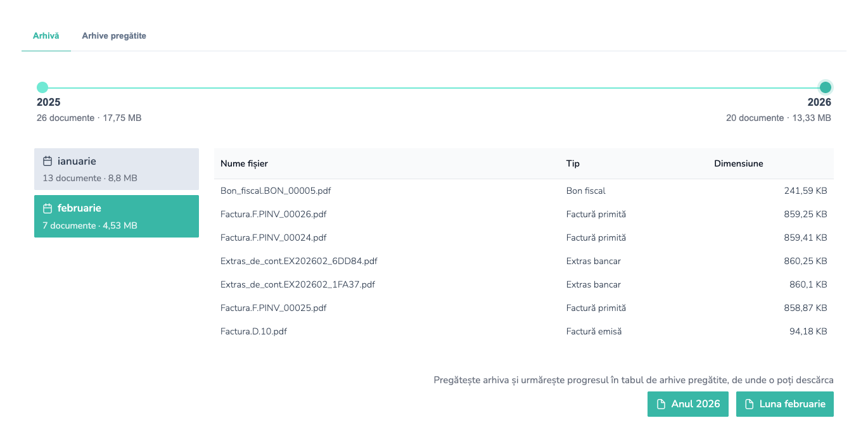Click the Dimensiune column header
Viewport: 868px width, 444px height.
coord(738,163)
